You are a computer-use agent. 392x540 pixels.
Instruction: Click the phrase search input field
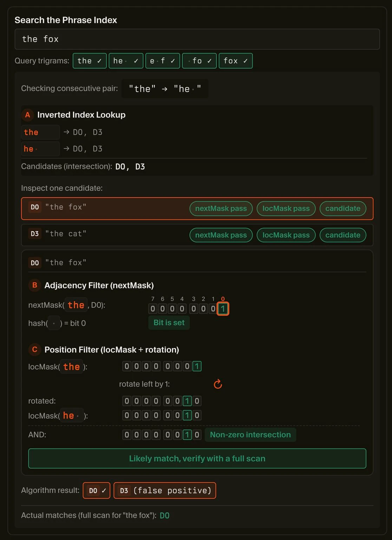tap(197, 39)
